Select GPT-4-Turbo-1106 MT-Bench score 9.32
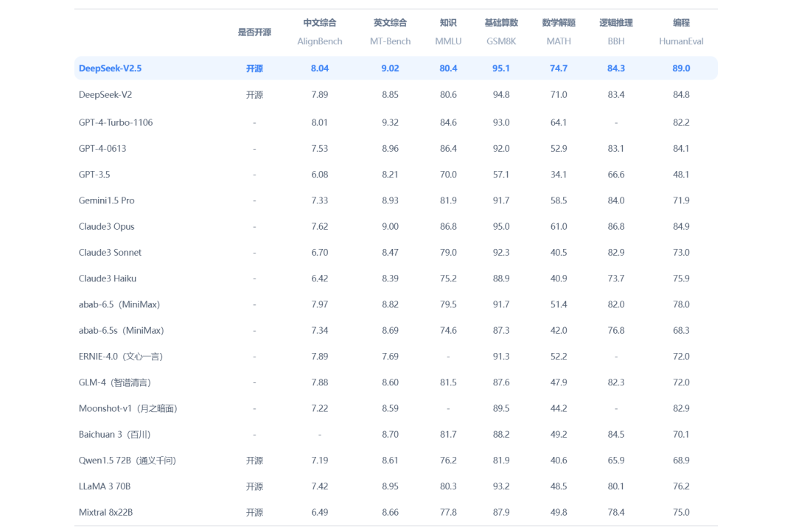Image resolution: width=796 pixels, height=532 pixels. tap(390, 122)
